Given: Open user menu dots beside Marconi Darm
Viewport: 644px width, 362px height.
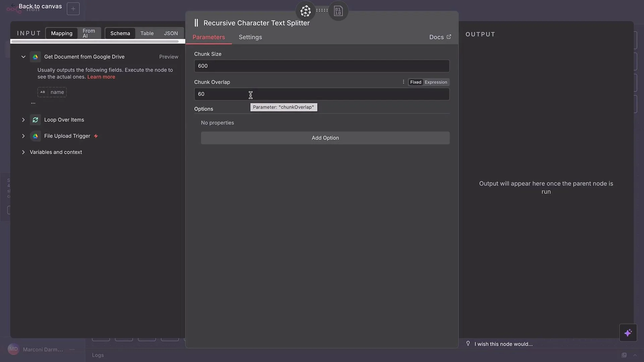Looking at the screenshot, I should point(72,350).
